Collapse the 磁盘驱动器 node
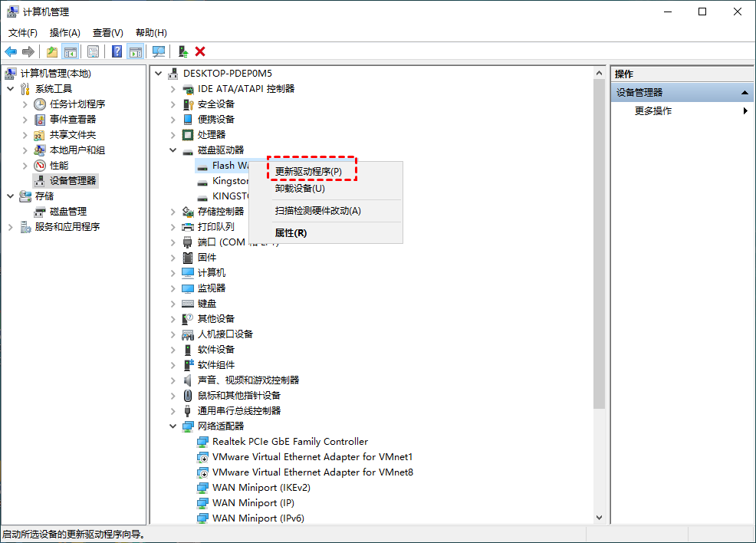The width and height of the screenshot is (756, 543). [173, 150]
